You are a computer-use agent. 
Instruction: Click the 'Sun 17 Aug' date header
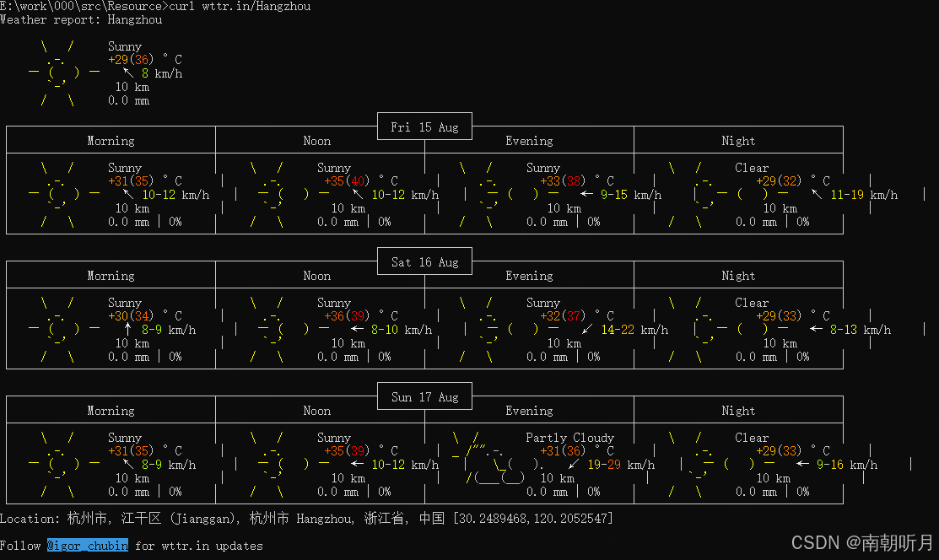[x=424, y=397]
